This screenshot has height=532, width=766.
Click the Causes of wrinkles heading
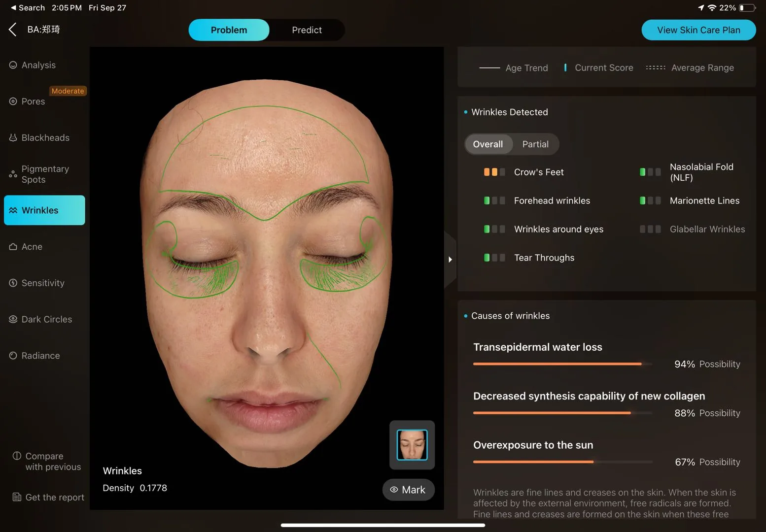point(510,316)
